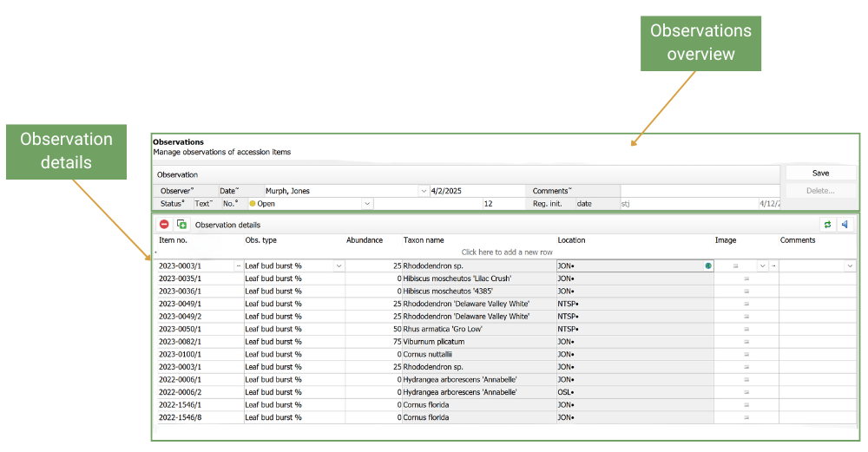Click the image placeholder in the Rhododendron sp. first row

(x=736, y=266)
